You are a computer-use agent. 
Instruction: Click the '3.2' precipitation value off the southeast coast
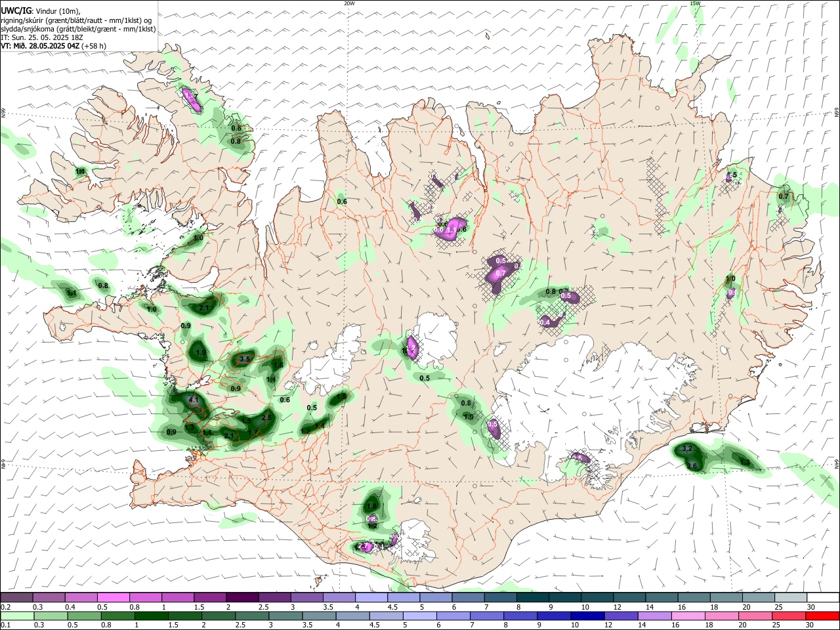click(x=687, y=448)
